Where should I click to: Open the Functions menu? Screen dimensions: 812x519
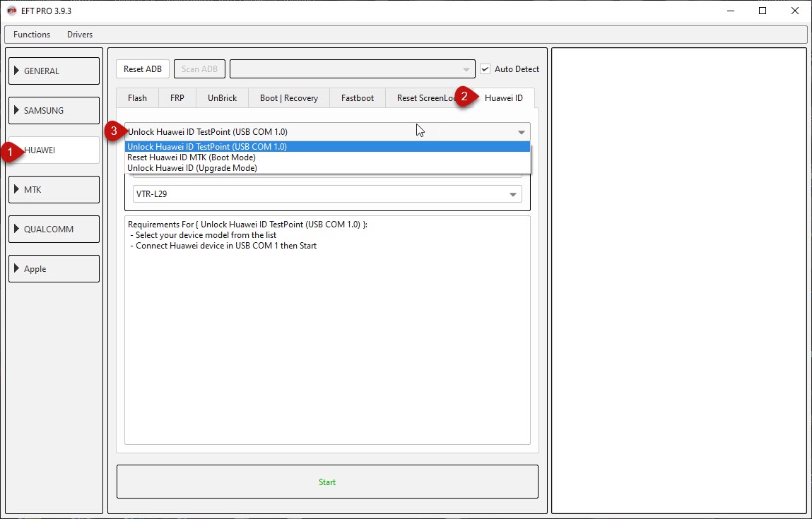pyautogui.click(x=32, y=35)
